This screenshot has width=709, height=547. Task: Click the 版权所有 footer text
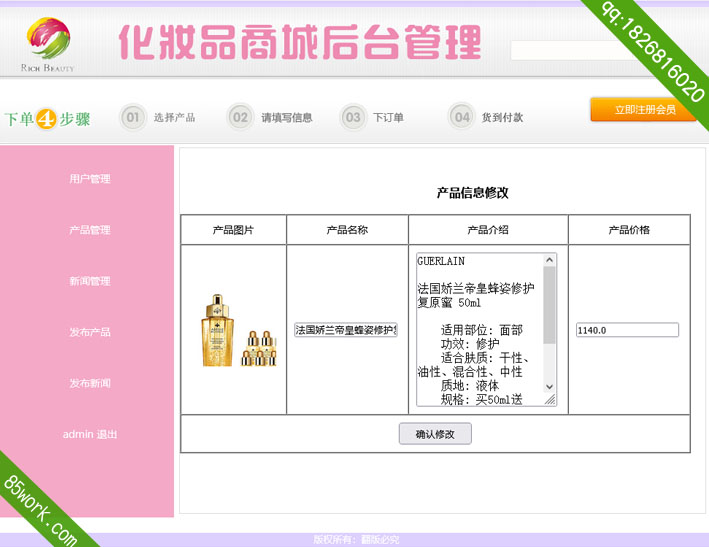pyautogui.click(x=356, y=539)
